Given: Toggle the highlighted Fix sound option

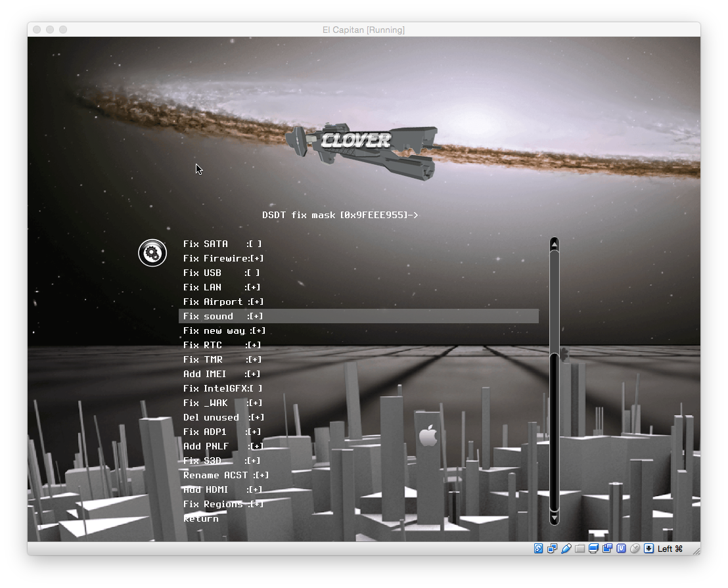Looking at the screenshot, I should (359, 316).
